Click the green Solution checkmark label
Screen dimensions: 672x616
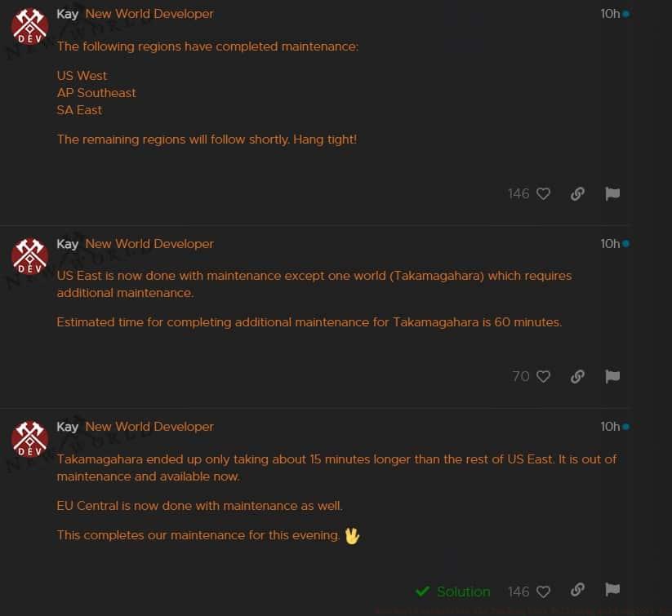point(452,592)
